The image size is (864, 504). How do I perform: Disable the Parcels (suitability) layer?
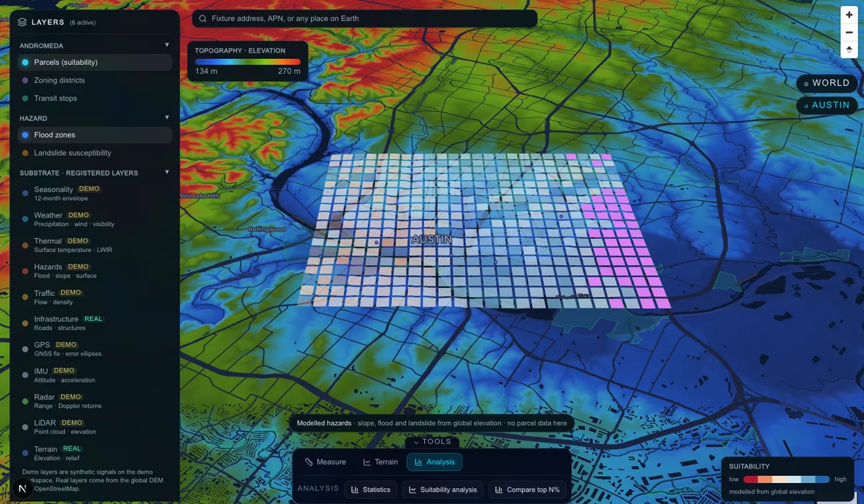[x=94, y=63]
